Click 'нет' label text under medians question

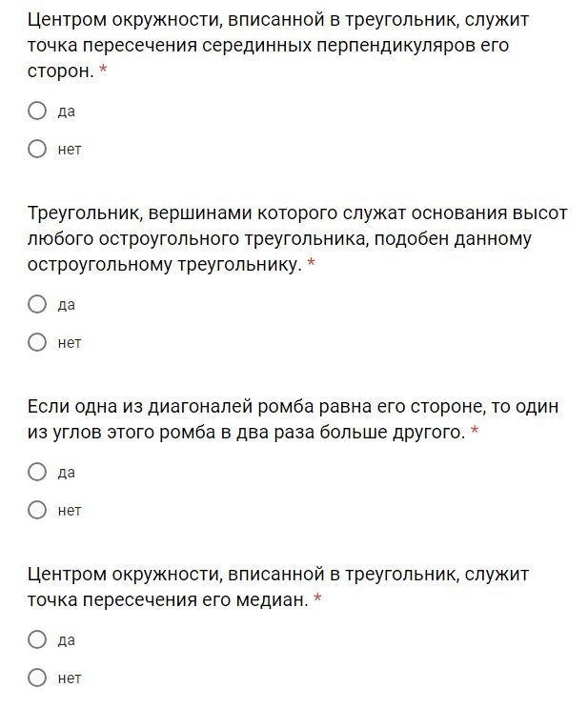click(70, 679)
